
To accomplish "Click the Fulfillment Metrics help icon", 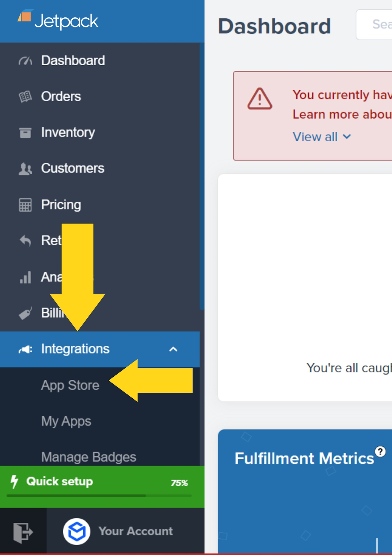I will click(x=380, y=452).
